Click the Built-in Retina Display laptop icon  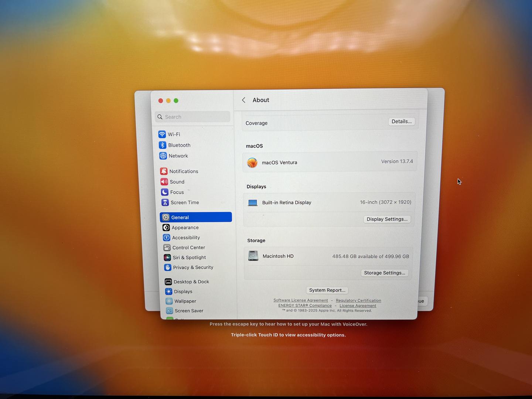click(253, 202)
